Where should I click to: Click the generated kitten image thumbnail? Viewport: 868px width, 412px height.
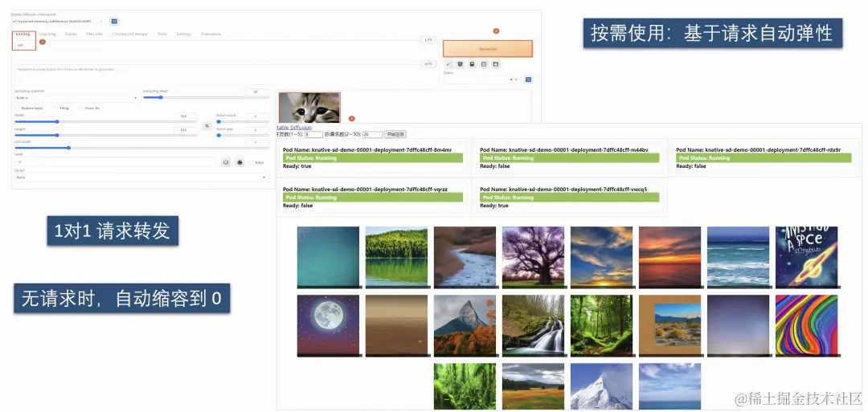tap(309, 108)
